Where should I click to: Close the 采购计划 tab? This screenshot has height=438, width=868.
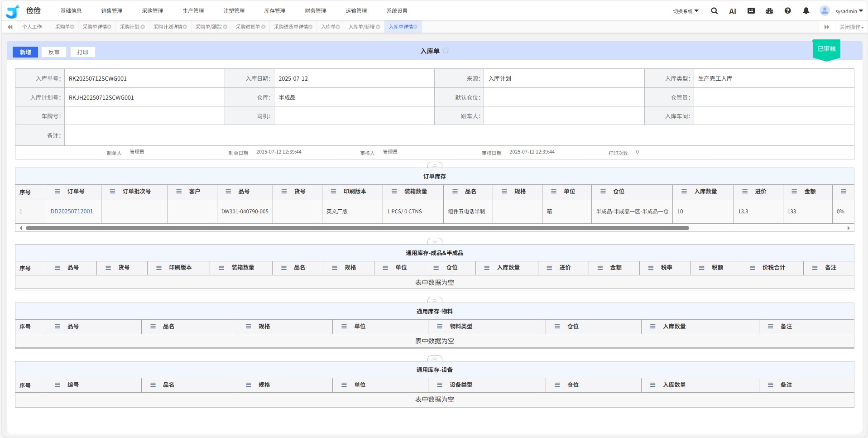click(x=143, y=27)
